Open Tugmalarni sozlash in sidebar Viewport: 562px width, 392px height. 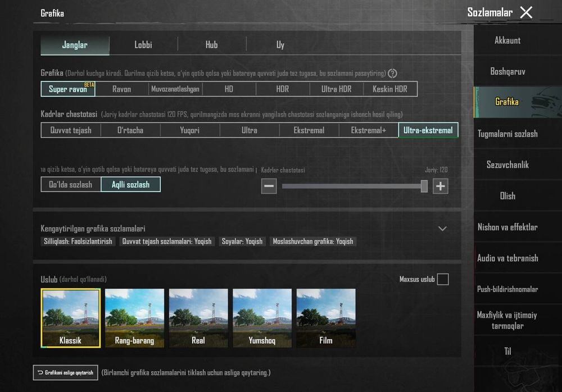[518, 134]
